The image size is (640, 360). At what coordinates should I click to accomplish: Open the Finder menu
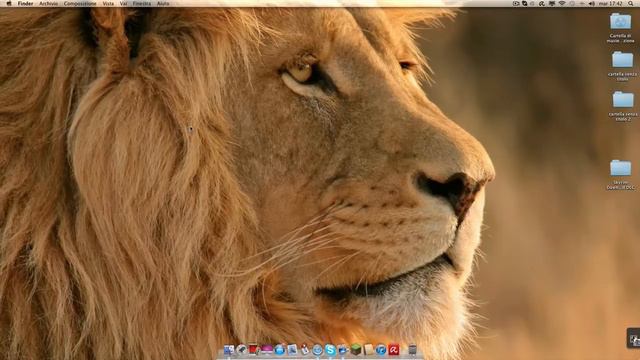[x=25, y=3]
